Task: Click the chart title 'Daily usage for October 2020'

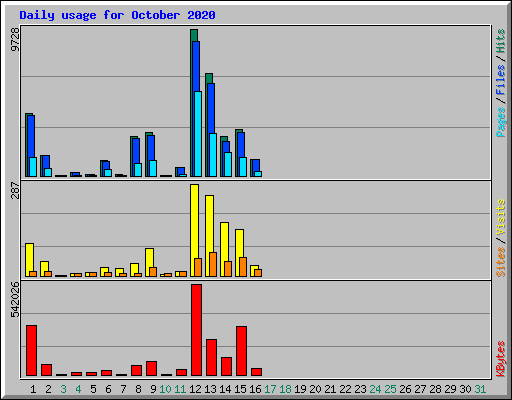Action: click(x=117, y=15)
